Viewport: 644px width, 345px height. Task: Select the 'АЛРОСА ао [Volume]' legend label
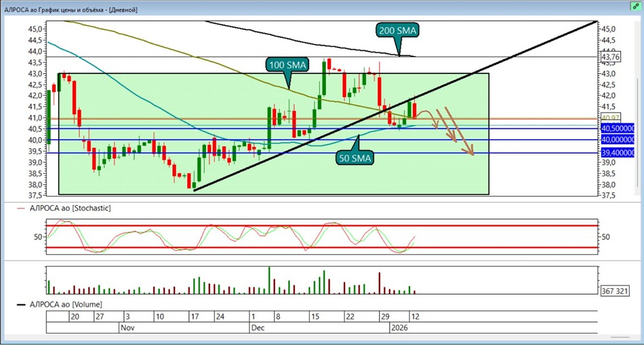click(66, 304)
